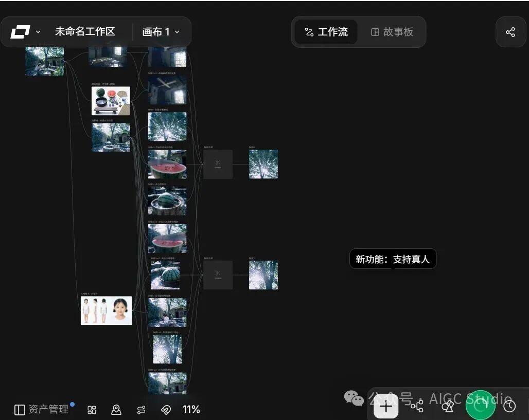Select the girl sitting in courtyard thumbnail
Viewport: 529px width, 420px height.
tap(167, 313)
